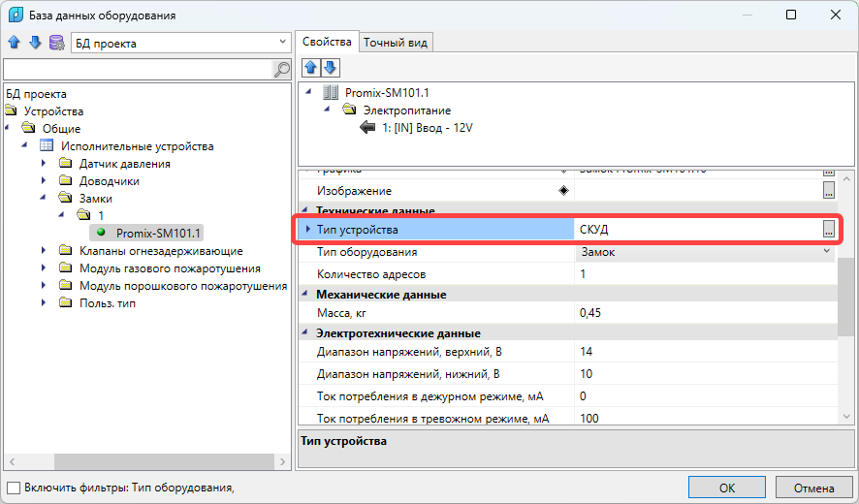This screenshot has width=859, height=504.
Task: Click the vertical scrollbar thumb in properties grid
Action: 845,297
